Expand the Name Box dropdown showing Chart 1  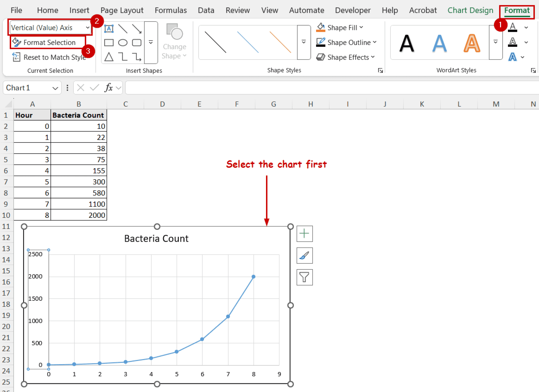[x=55, y=88]
